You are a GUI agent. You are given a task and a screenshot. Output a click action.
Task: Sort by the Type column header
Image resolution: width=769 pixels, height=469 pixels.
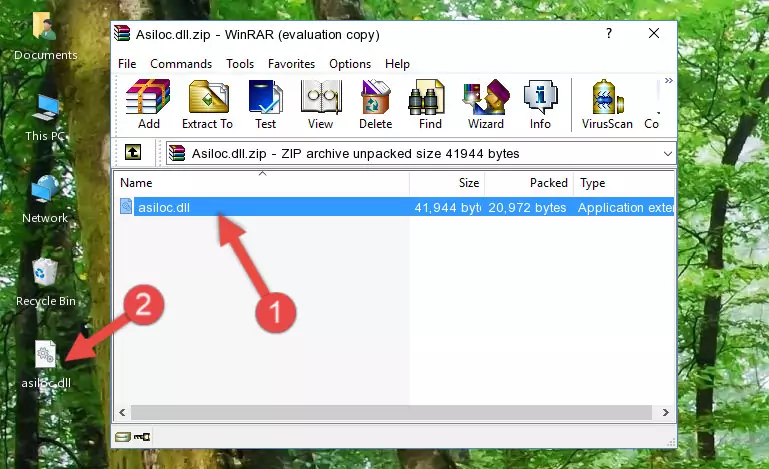[624, 183]
